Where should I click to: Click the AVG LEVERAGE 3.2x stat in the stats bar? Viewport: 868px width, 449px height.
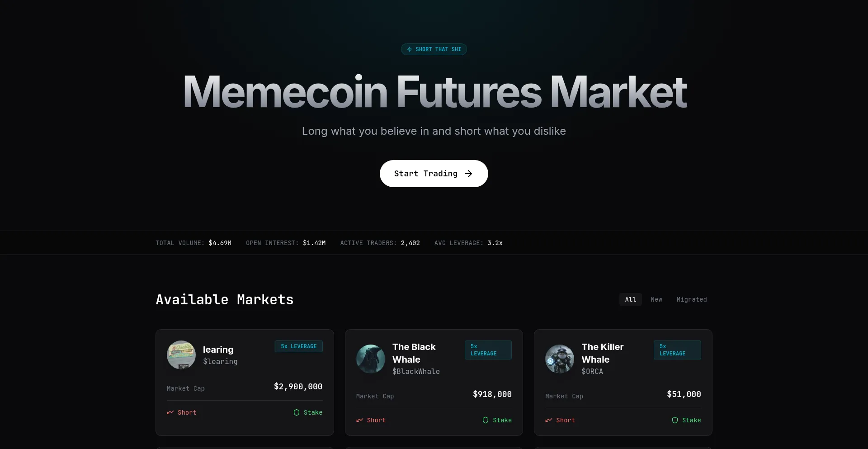[x=469, y=243]
